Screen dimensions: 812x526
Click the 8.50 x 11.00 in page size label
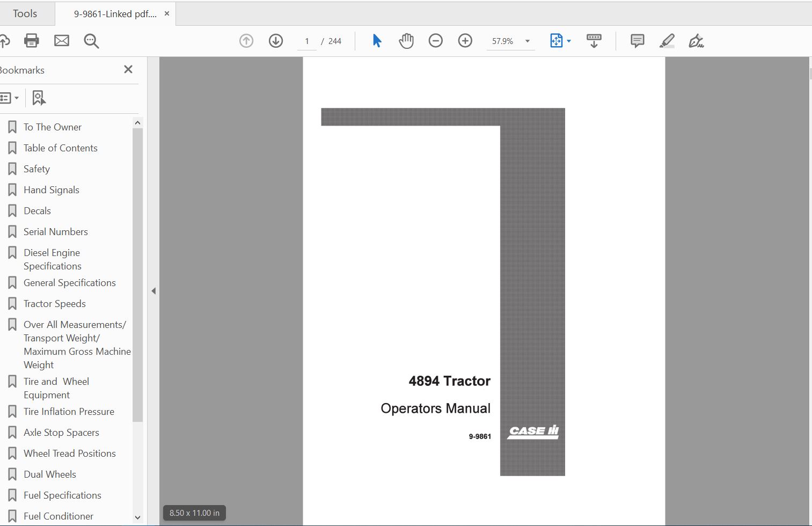tap(194, 513)
